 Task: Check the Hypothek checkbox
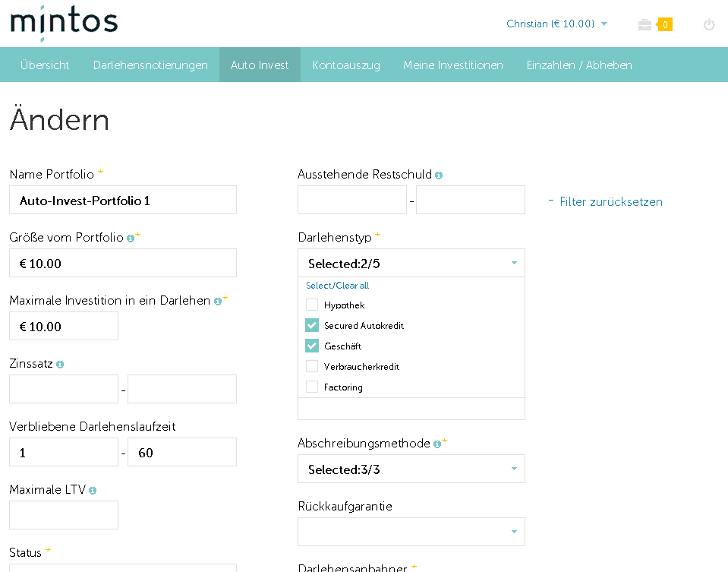tap(312, 305)
